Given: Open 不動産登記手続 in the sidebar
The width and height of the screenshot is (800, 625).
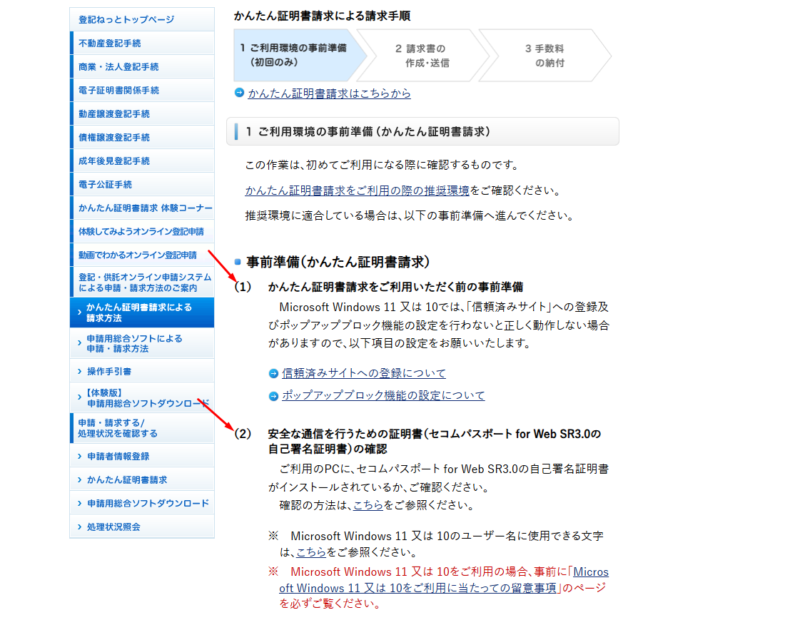Looking at the screenshot, I should point(110,43).
